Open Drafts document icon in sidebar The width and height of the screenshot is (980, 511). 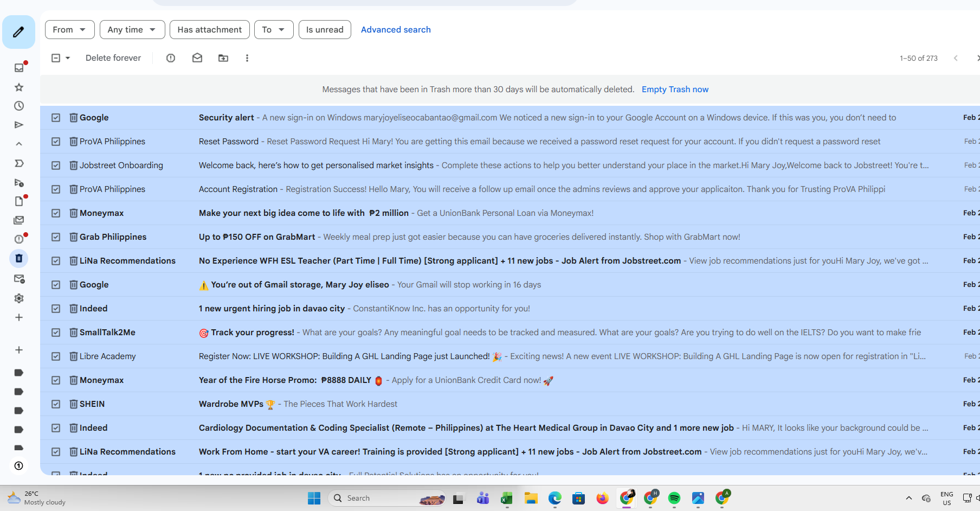click(x=19, y=201)
